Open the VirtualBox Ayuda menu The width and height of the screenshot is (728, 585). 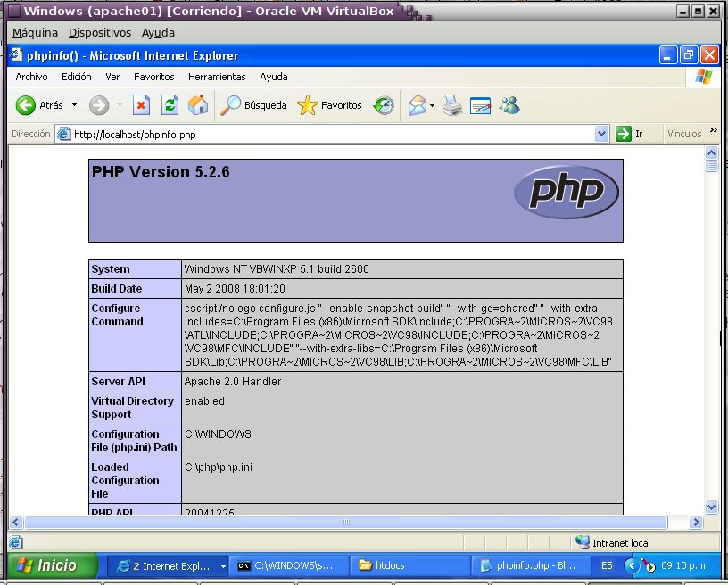point(158,33)
